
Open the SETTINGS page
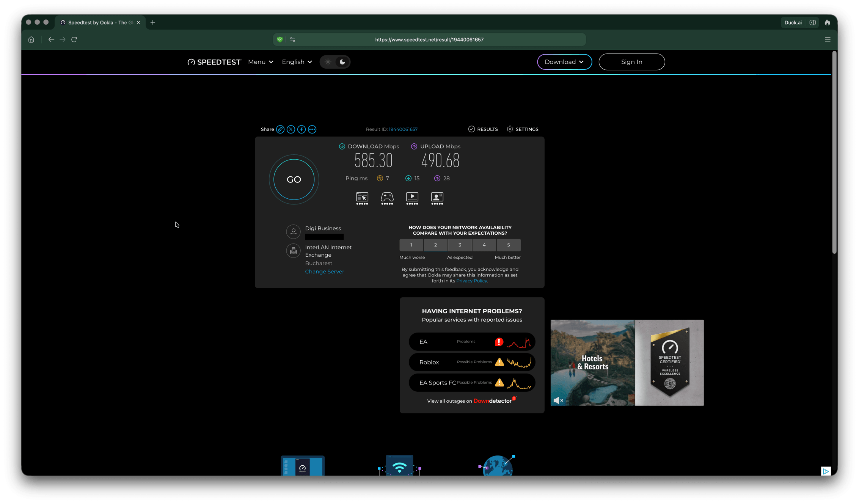(522, 129)
